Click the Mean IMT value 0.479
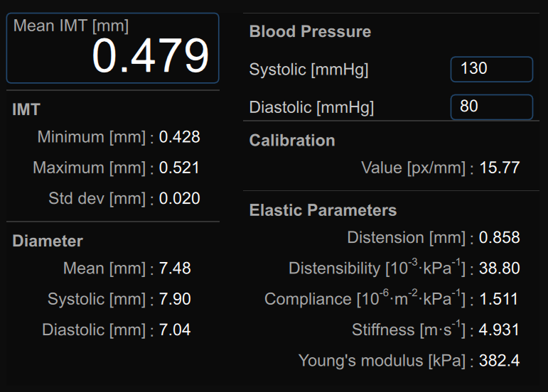The image size is (548, 392). pos(151,57)
